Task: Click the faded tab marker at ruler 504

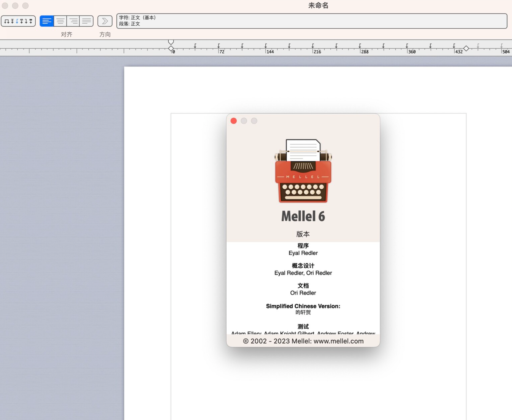Action: (501, 46)
